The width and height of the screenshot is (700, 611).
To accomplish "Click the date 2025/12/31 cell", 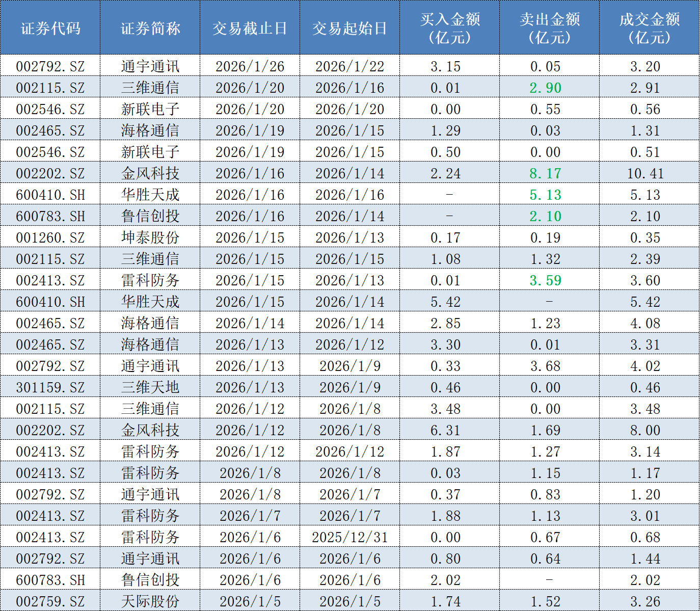I will 349,537.
